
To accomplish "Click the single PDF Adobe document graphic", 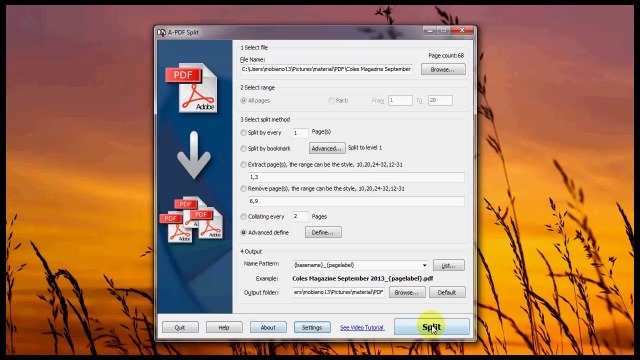I will click(192, 88).
